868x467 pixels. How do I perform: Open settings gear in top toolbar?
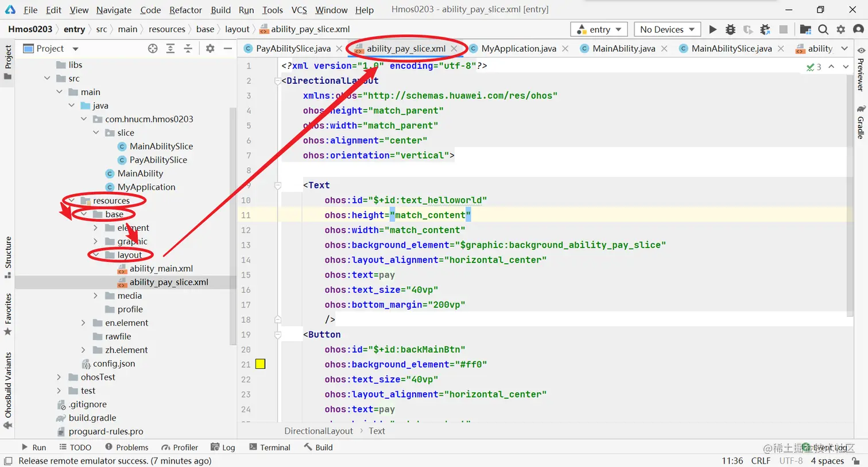tap(841, 29)
